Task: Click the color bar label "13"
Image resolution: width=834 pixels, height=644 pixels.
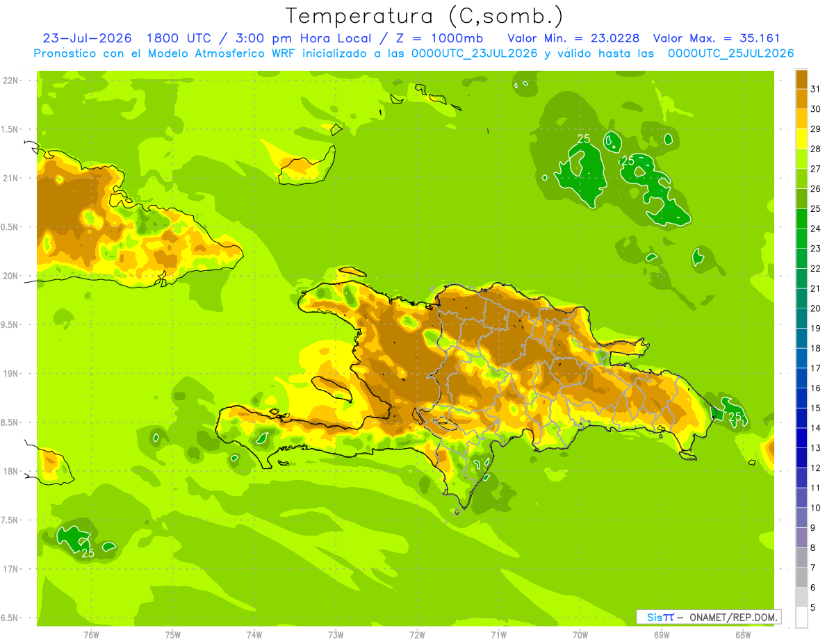Action: (815, 448)
